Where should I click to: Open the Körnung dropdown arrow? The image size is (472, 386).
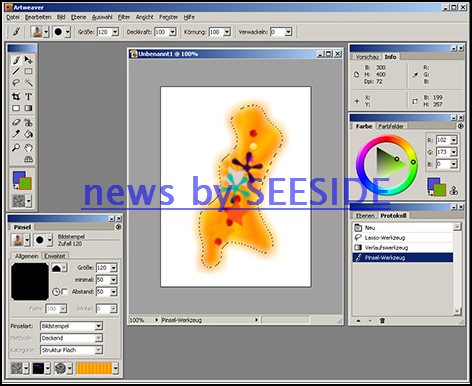click(x=227, y=32)
